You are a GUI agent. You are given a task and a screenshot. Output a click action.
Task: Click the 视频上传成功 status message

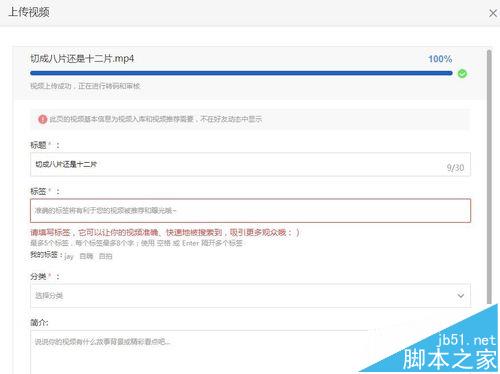85,86
